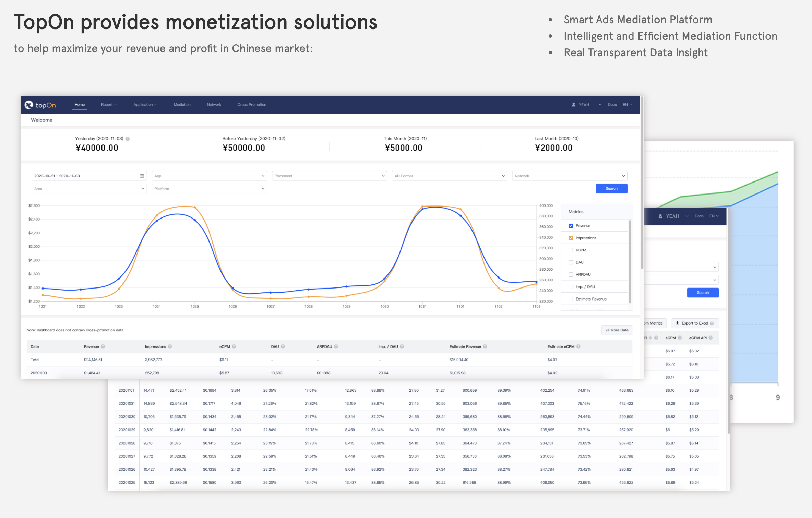
Task: Click the Welcome heading text
Action: click(41, 120)
